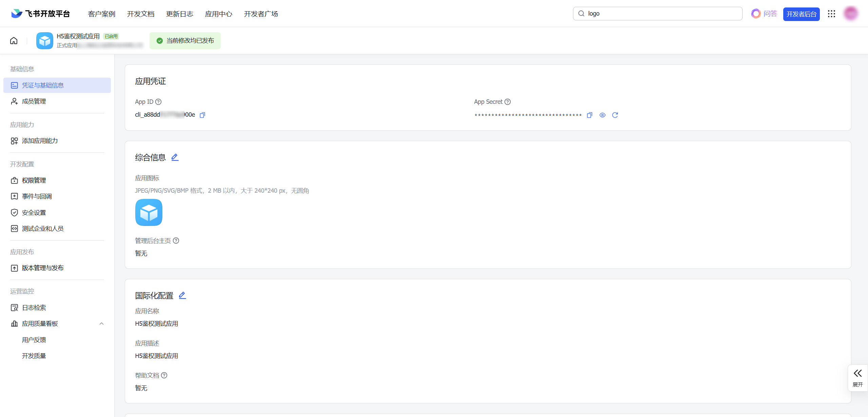Click the H5鉴权测试应用 app icon in header
868x417 pixels.
point(45,41)
